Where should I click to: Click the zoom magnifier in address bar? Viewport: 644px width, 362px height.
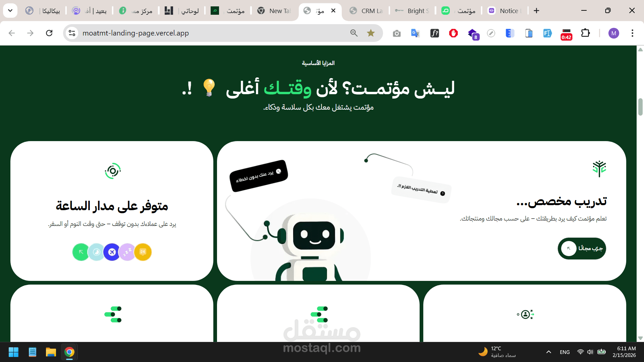tap(354, 33)
